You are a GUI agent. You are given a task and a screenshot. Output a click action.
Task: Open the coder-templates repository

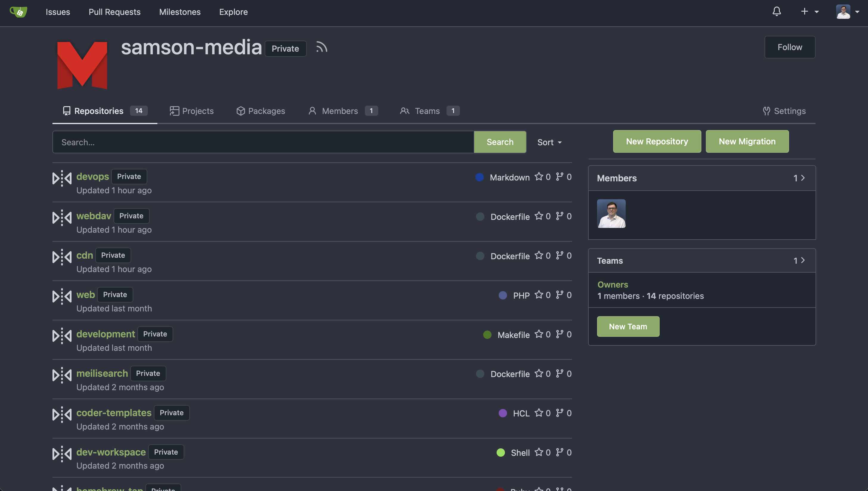click(x=114, y=413)
